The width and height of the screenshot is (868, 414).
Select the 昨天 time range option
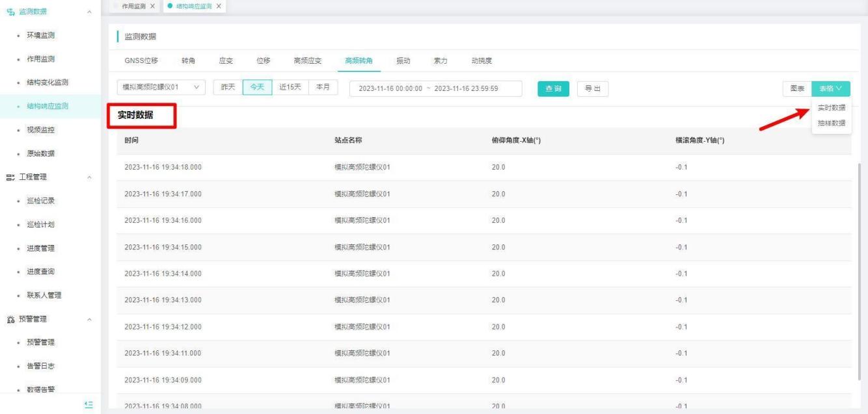[228, 88]
